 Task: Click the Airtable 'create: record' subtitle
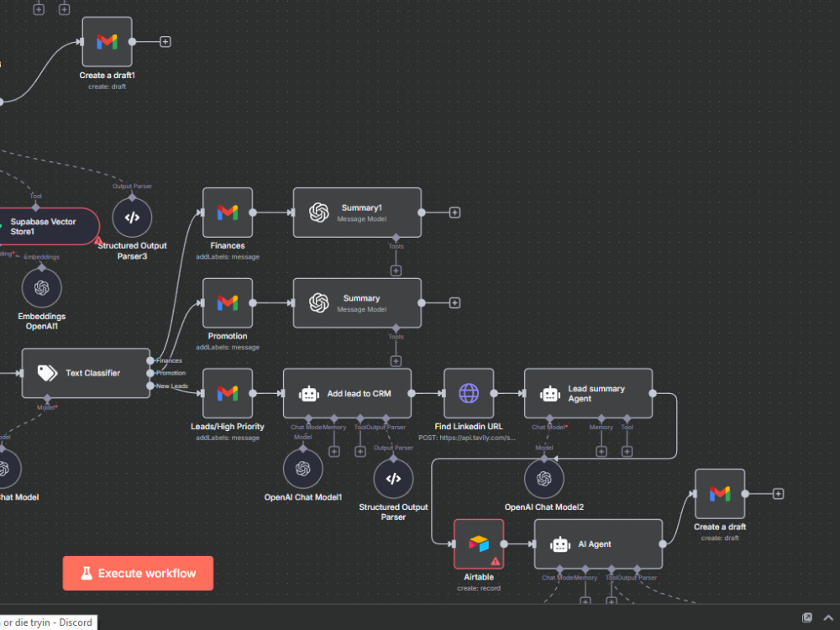click(479, 588)
